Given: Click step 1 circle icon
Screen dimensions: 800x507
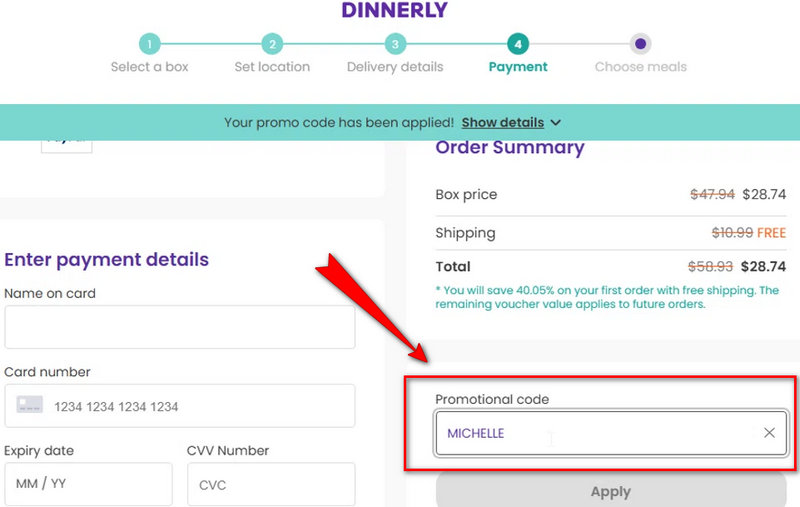Looking at the screenshot, I should tap(149, 44).
